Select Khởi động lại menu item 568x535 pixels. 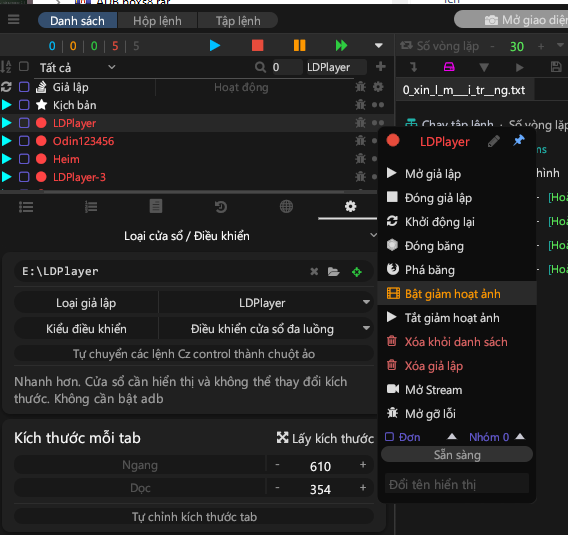(457, 222)
